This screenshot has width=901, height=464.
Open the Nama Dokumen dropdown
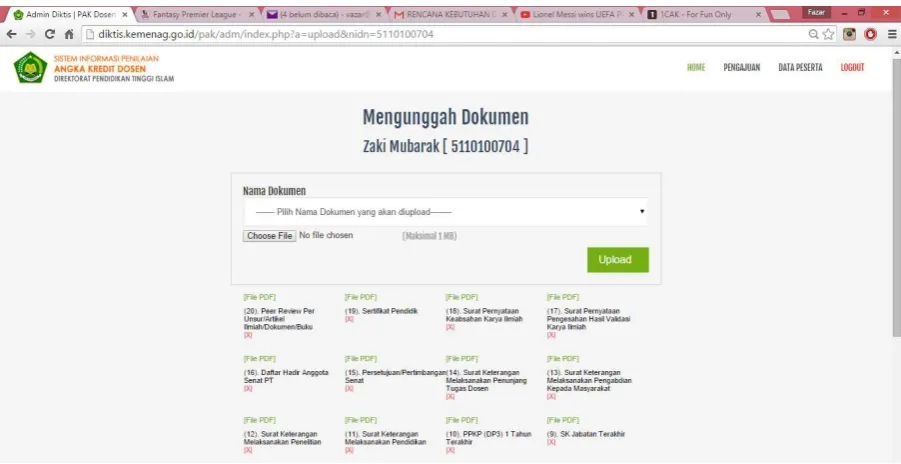pyautogui.click(x=445, y=212)
